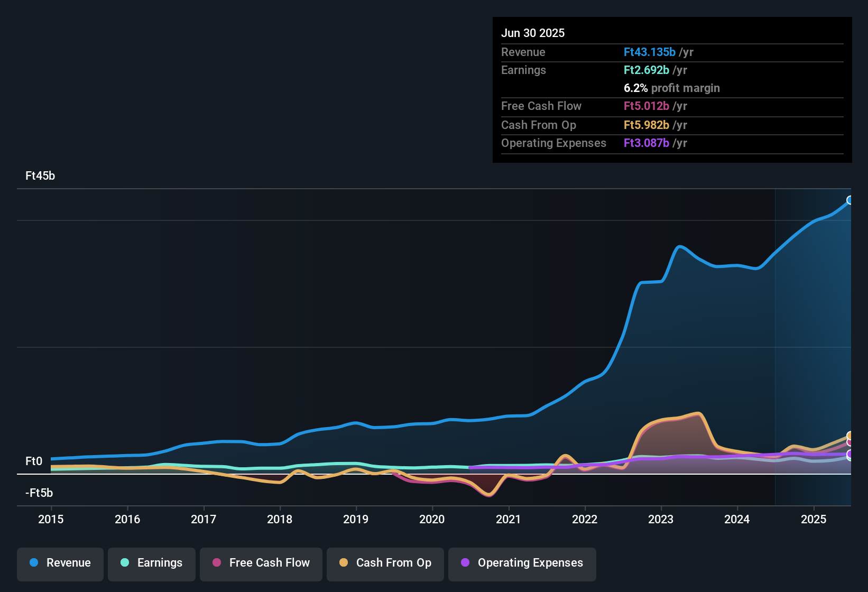Toggle the Earnings series legend button
Viewport: 868px width, 592px height.
point(152,563)
